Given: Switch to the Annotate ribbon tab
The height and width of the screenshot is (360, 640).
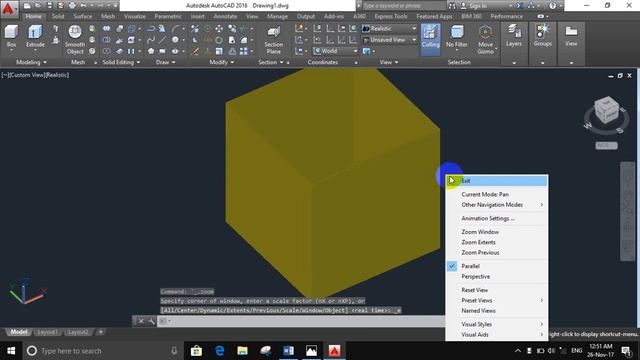Looking at the screenshot, I should click(225, 16).
